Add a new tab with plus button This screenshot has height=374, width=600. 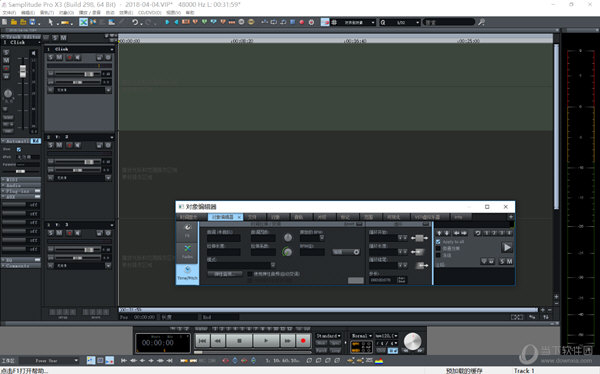(510, 217)
